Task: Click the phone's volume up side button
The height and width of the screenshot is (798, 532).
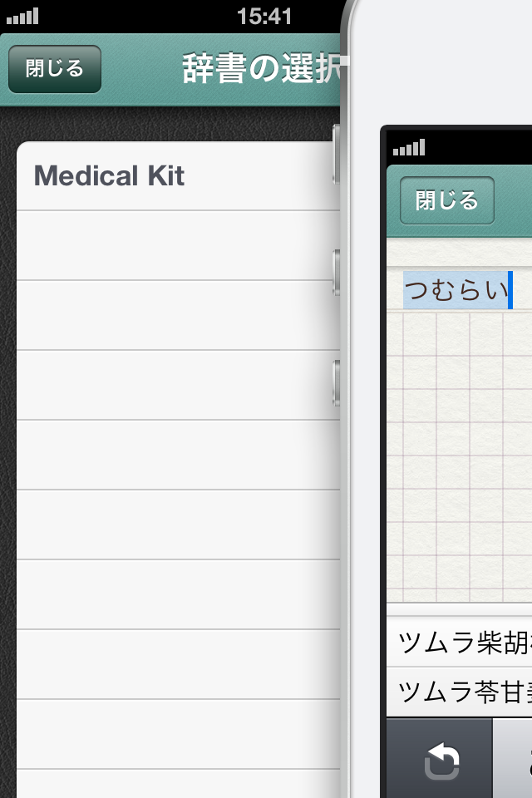Action: pyautogui.click(x=336, y=273)
